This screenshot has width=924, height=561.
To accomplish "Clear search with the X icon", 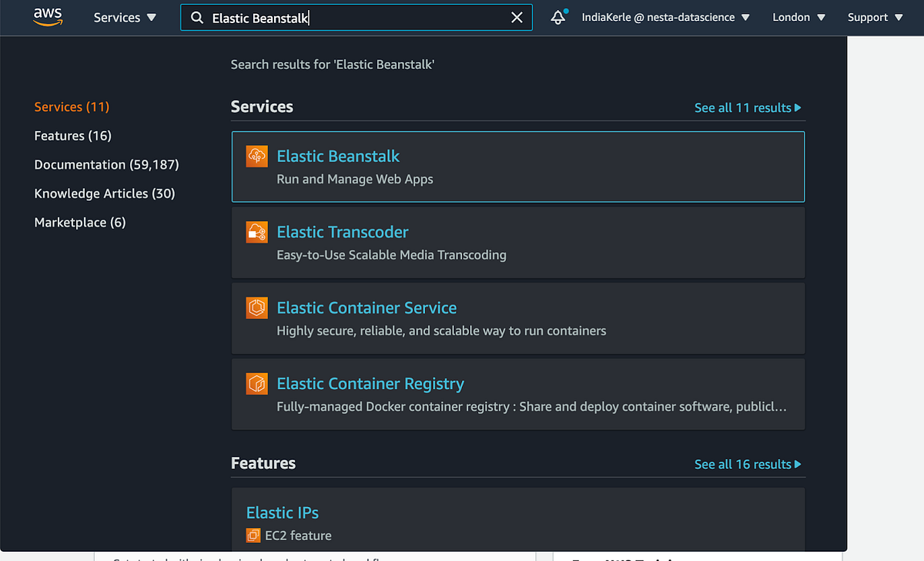I will pos(517,18).
